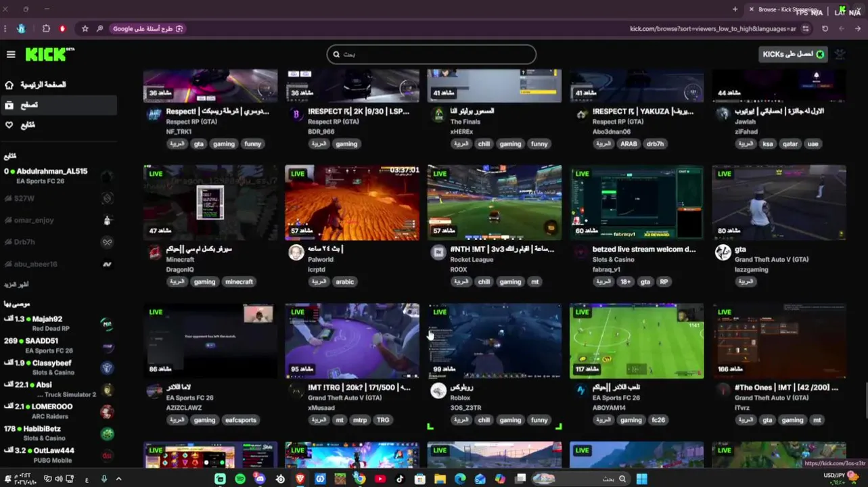Open TikTok icon in the taskbar
Viewport: 868px width, 487px height.
pos(400,479)
